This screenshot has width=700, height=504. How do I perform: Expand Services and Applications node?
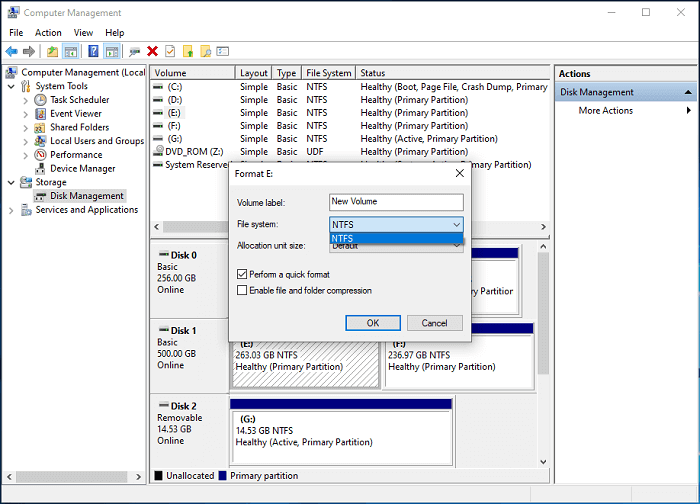12,210
